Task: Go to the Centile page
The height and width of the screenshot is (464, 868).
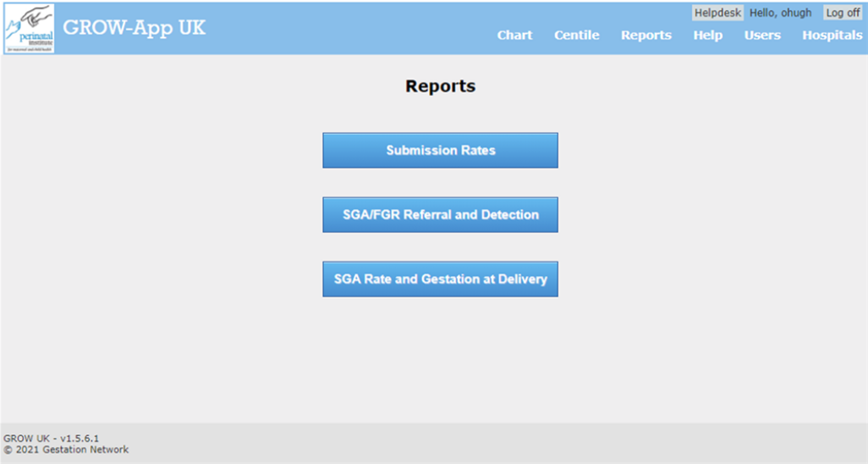Action: (x=576, y=35)
